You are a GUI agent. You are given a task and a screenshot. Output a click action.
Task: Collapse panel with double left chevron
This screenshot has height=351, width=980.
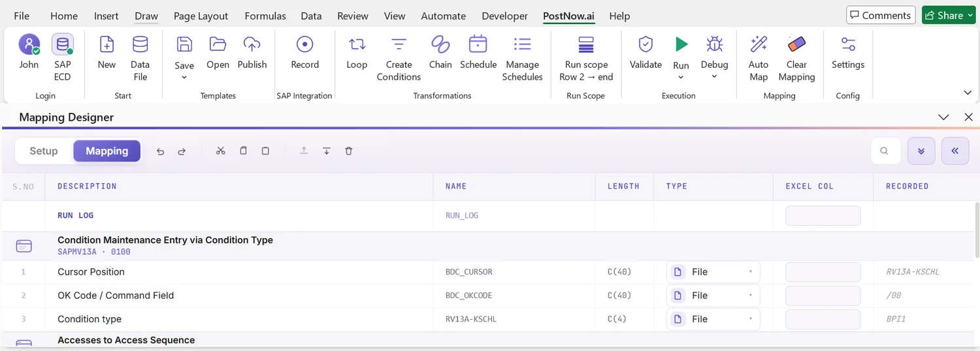pos(955,151)
